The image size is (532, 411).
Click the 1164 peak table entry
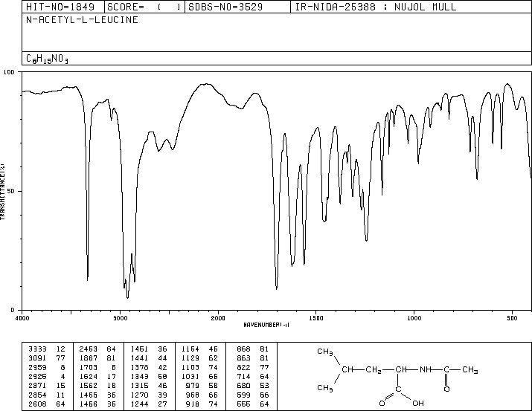click(x=190, y=349)
